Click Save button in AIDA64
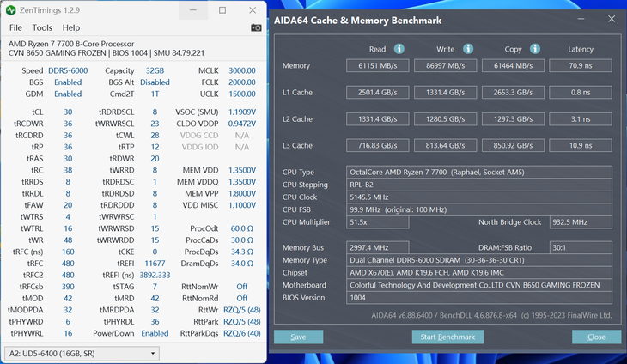This screenshot has width=627, height=364. tap(298, 337)
